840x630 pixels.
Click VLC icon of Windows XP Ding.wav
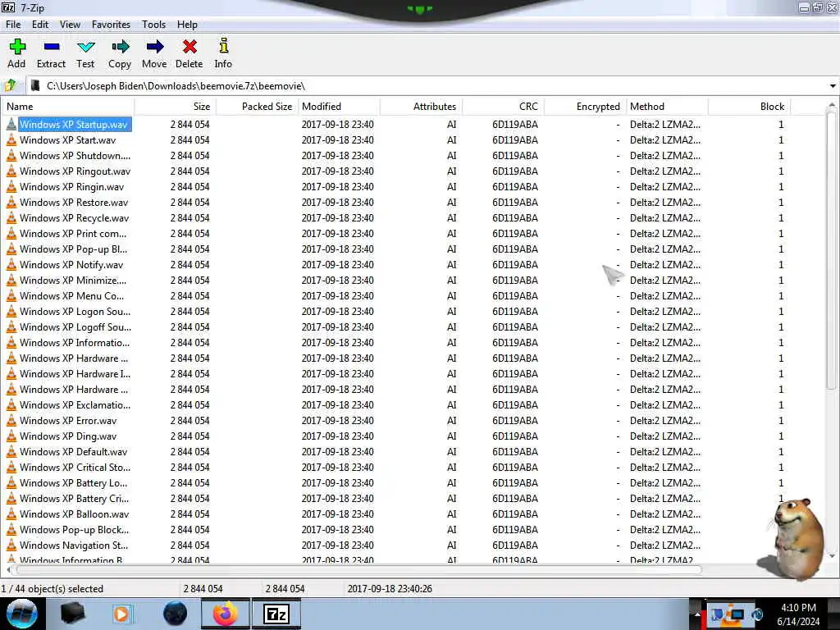pos(11,436)
